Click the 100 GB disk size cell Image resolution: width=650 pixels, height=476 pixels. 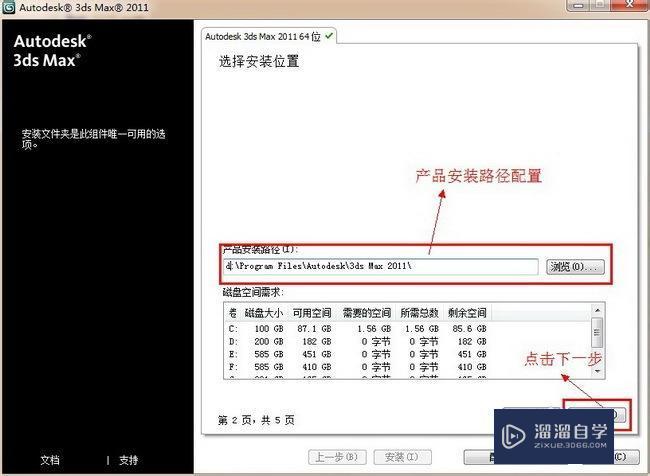(269, 329)
